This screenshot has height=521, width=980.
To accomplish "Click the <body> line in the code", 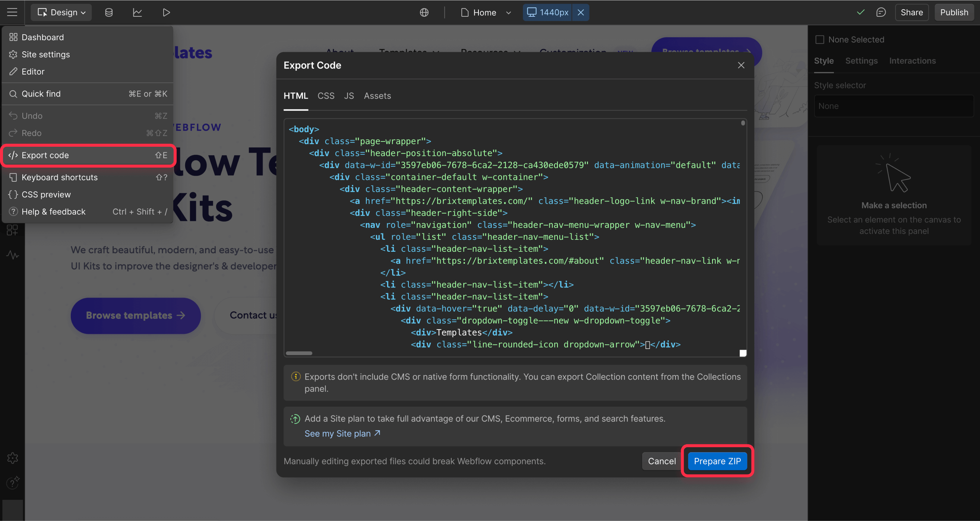I will [304, 129].
